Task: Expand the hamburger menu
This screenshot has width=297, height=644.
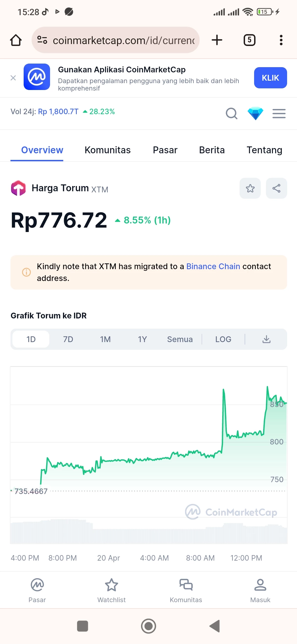Action: pos(279,113)
